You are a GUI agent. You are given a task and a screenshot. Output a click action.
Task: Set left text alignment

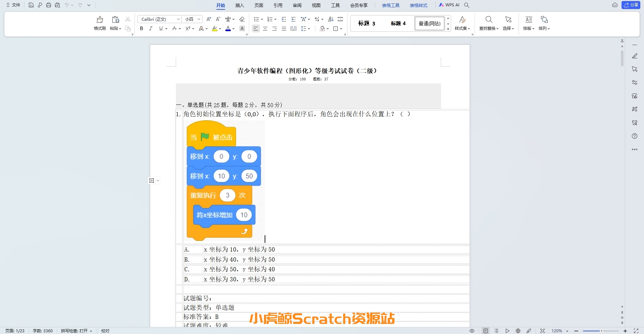click(x=256, y=28)
